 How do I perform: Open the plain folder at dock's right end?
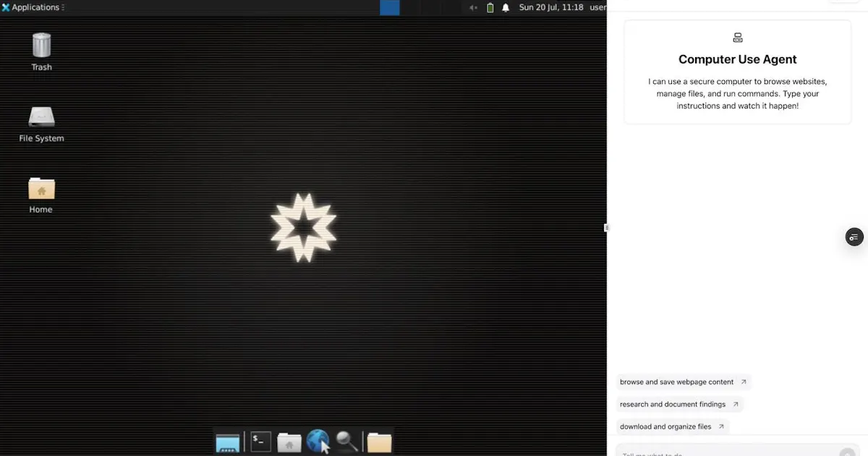tap(379, 442)
